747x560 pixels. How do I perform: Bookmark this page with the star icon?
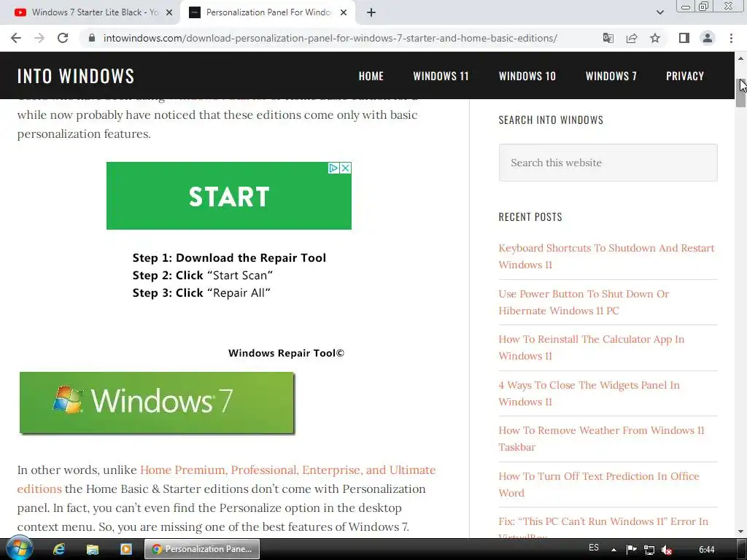point(655,38)
